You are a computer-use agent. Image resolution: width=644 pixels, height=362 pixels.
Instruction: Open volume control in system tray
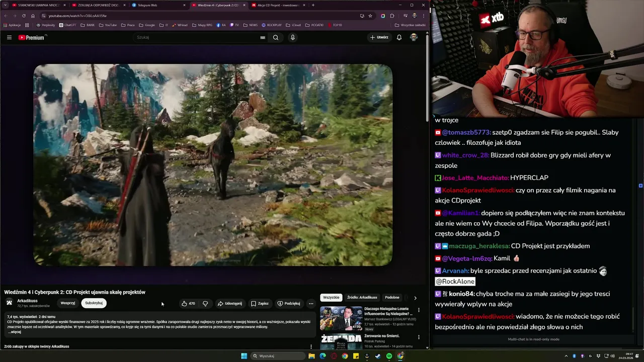tap(613, 356)
